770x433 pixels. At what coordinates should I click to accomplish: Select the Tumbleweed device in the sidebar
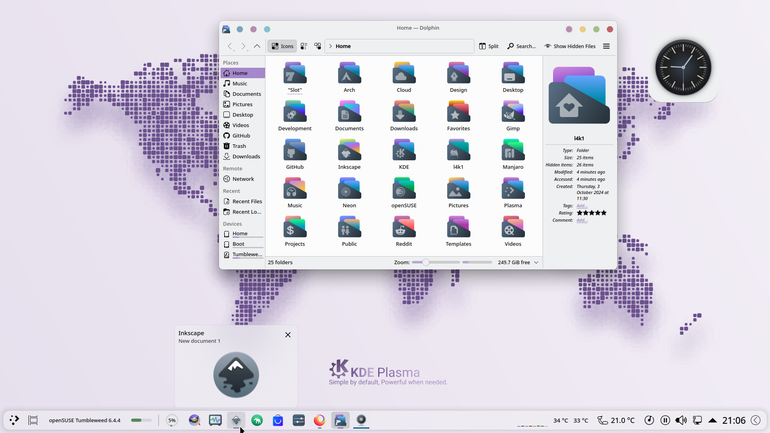pyautogui.click(x=243, y=254)
